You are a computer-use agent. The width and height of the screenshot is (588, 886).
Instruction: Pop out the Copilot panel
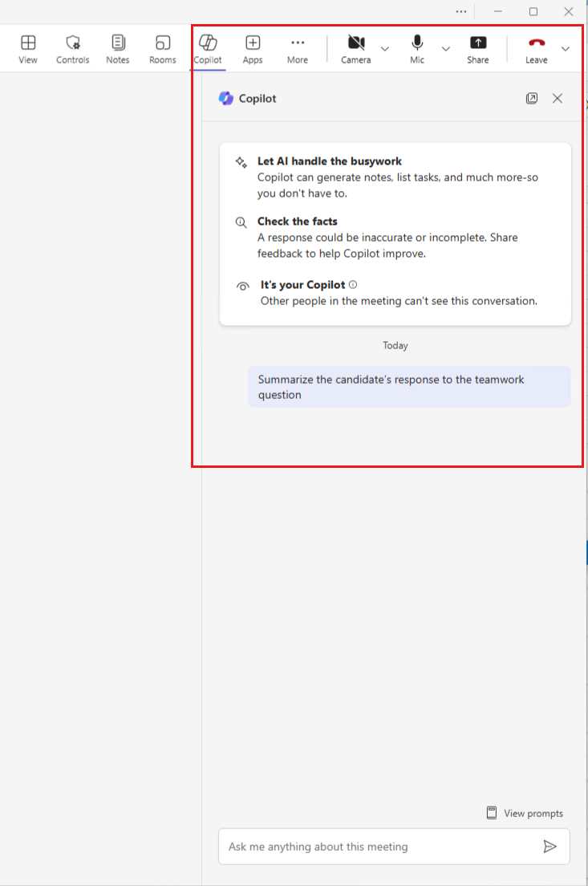[x=532, y=99]
